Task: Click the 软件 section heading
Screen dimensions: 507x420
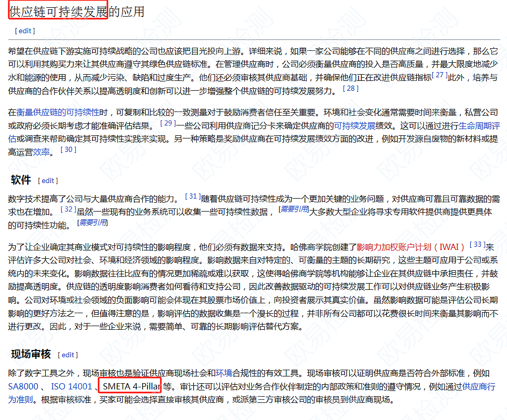Action: (21, 180)
